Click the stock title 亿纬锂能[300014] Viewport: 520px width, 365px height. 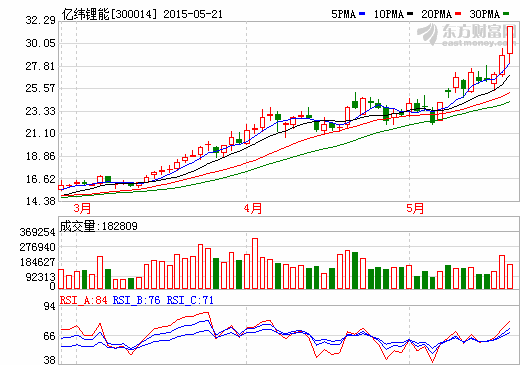point(109,14)
